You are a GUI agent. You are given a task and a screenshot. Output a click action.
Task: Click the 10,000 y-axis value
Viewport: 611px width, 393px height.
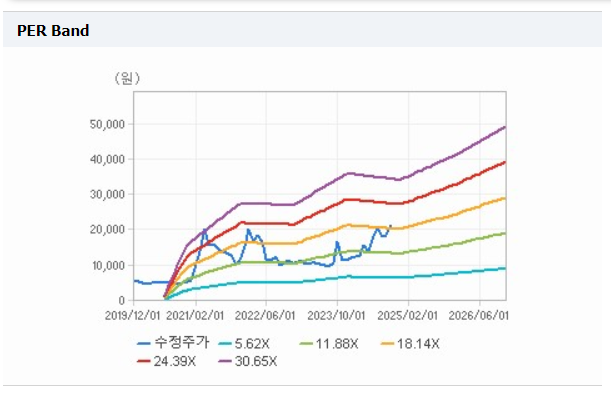click(108, 266)
